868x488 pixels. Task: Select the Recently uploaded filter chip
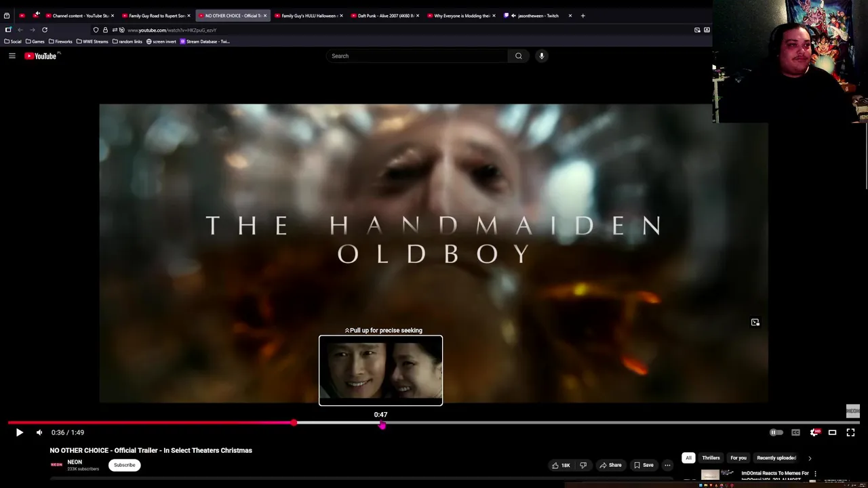[776, 457]
